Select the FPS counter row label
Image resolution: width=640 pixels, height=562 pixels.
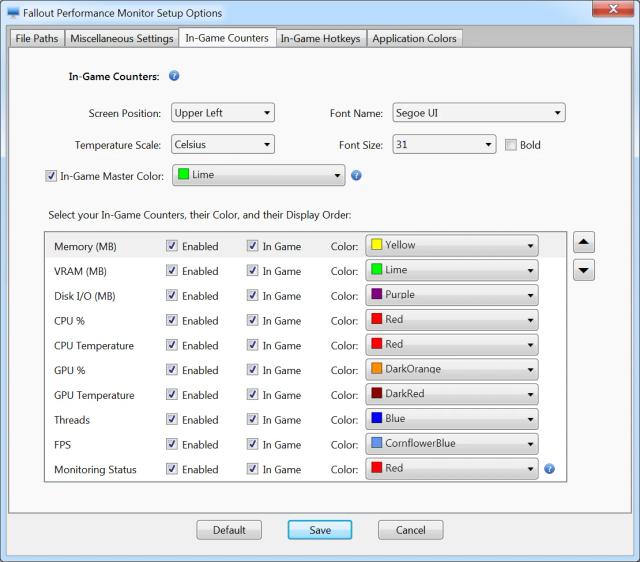[62, 444]
